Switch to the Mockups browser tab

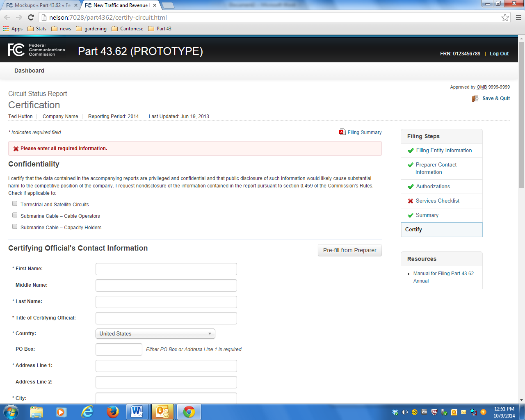click(41, 5)
